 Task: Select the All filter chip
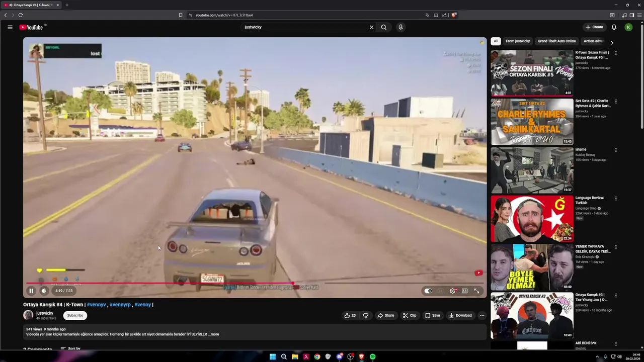point(496,41)
